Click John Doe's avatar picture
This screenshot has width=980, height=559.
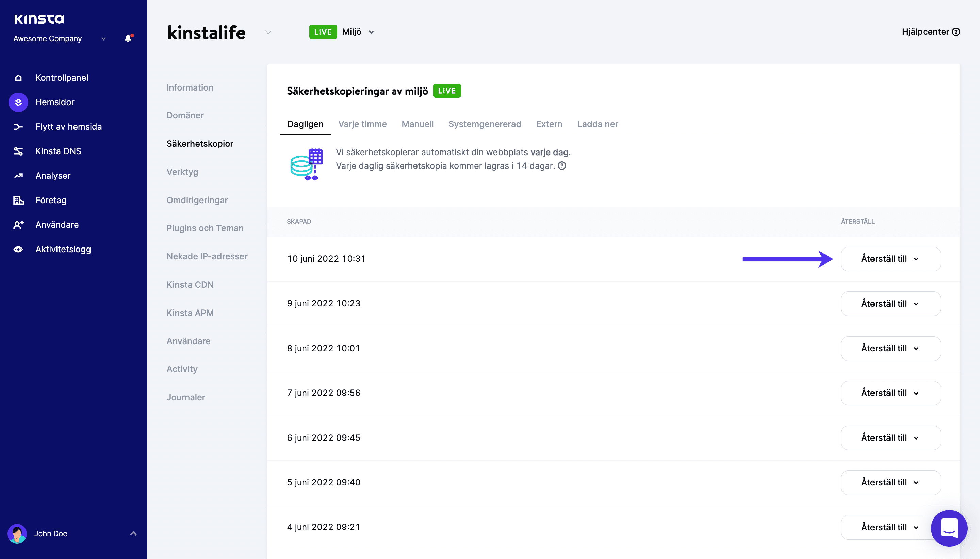point(17,533)
